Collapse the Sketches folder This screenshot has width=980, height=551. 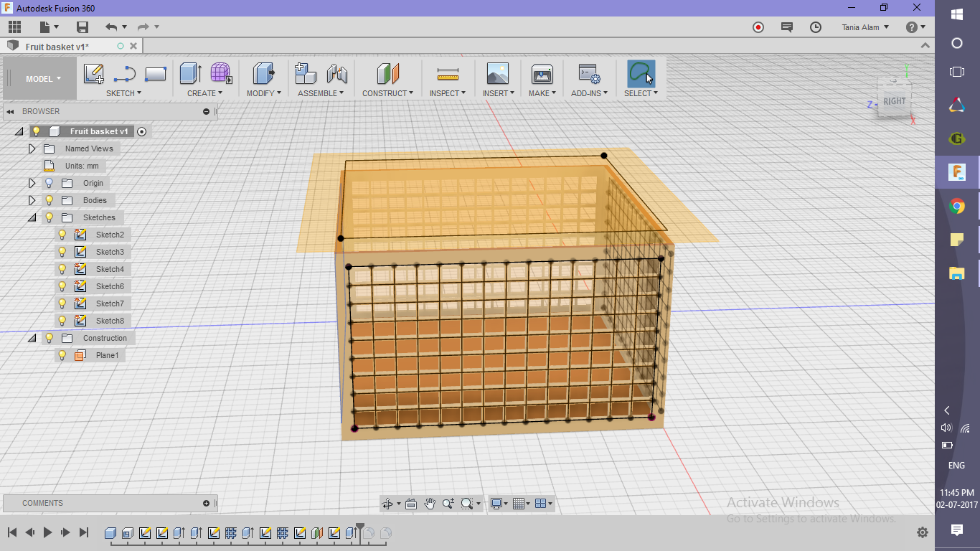(32, 217)
